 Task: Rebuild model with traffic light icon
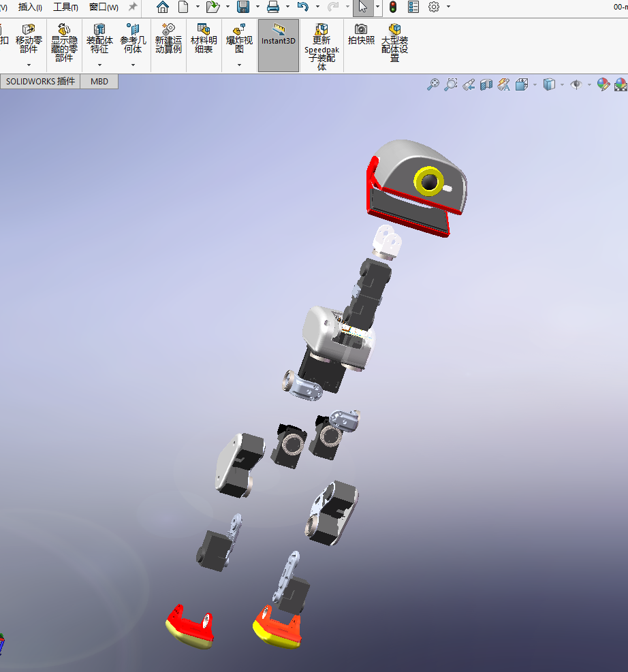[x=393, y=7]
